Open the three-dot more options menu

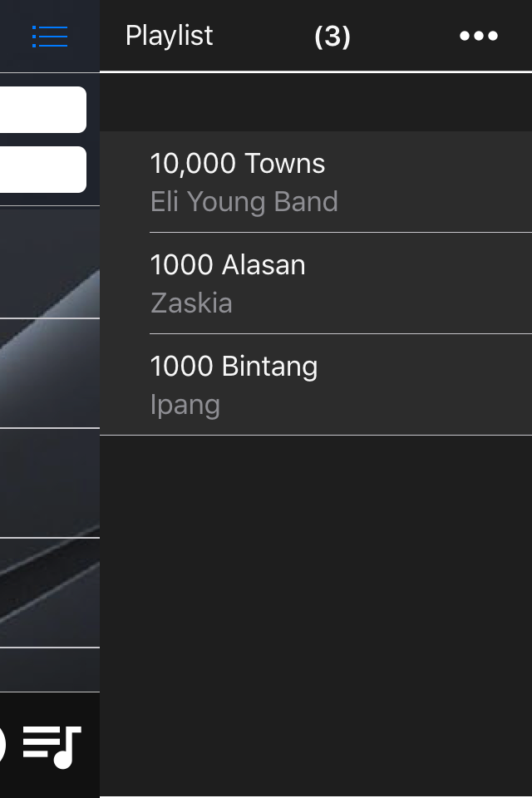coord(479,36)
